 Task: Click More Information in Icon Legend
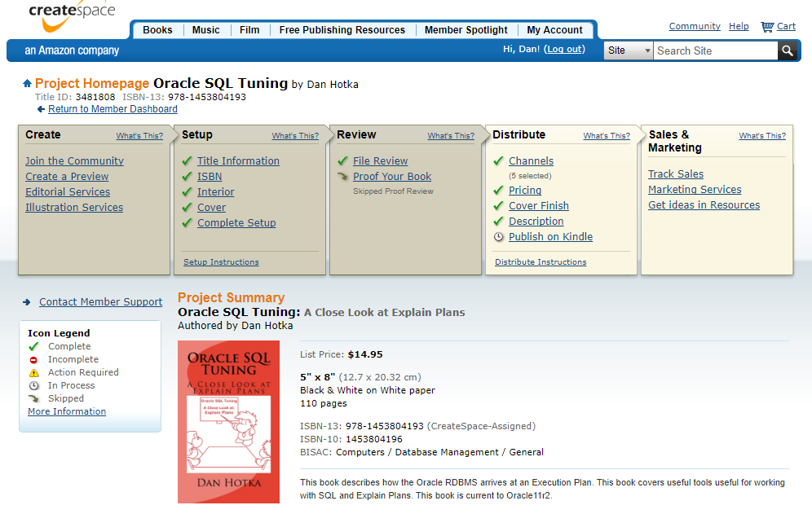coord(67,411)
